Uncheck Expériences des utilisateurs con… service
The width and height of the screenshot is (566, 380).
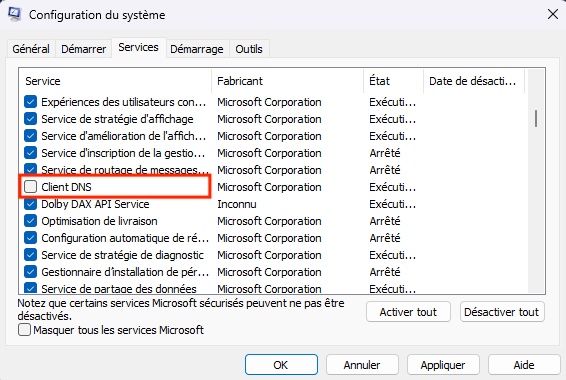coord(31,102)
